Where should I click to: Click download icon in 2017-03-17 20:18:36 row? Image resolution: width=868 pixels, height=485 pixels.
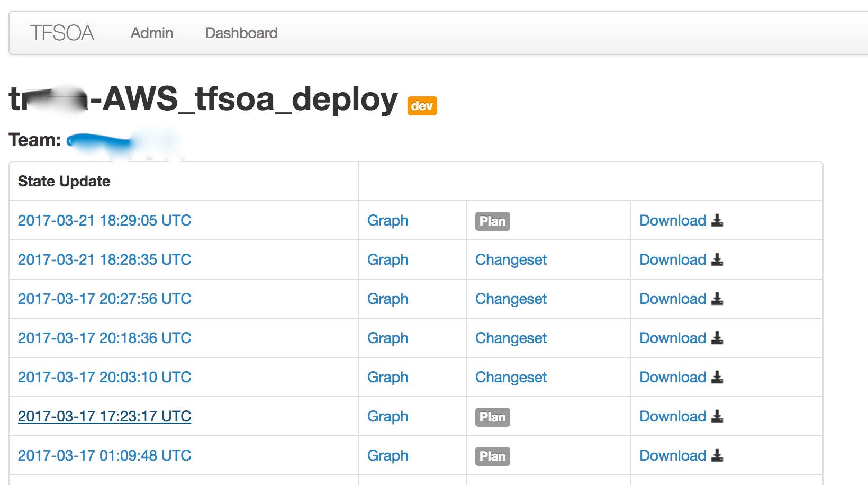click(x=717, y=338)
